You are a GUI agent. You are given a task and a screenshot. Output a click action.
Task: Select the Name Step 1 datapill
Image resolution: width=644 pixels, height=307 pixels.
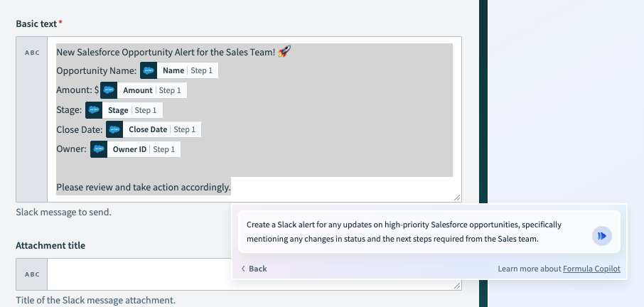179,70
